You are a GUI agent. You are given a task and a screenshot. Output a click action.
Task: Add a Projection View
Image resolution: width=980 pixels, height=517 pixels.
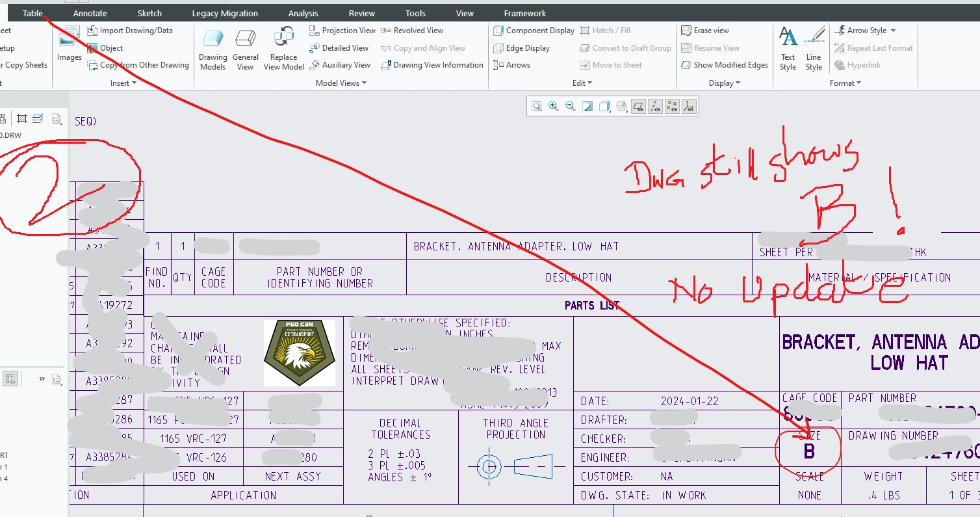[342, 31]
